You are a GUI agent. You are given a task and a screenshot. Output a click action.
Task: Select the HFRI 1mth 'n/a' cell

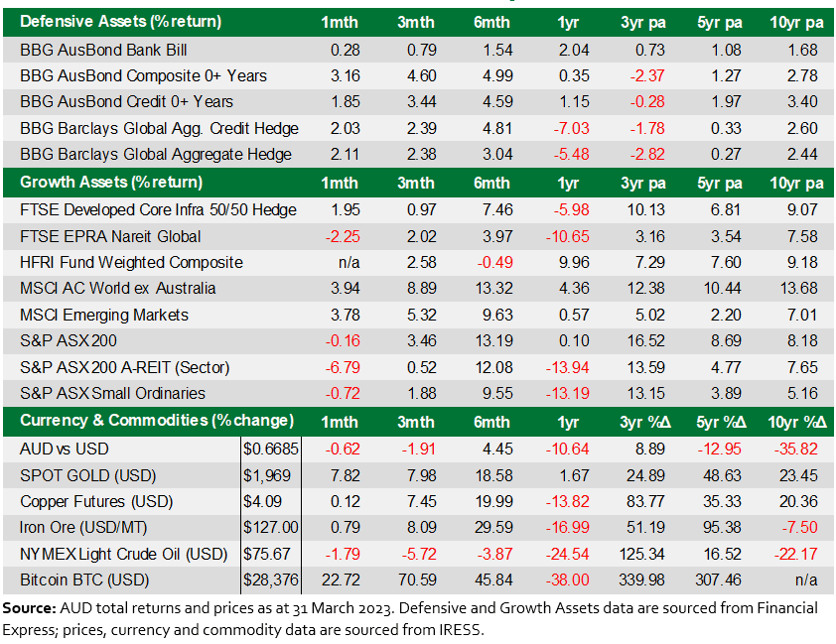pos(349,263)
